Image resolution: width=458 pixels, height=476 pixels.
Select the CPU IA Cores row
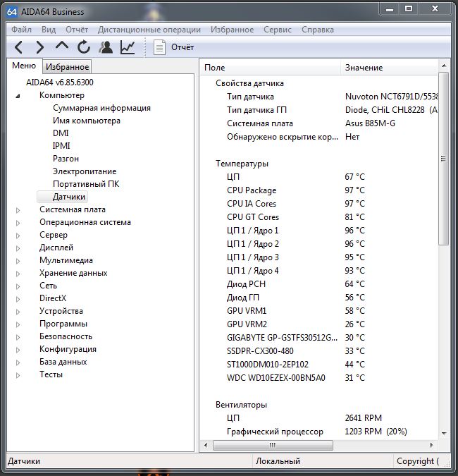pyautogui.click(x=318, y=204)
